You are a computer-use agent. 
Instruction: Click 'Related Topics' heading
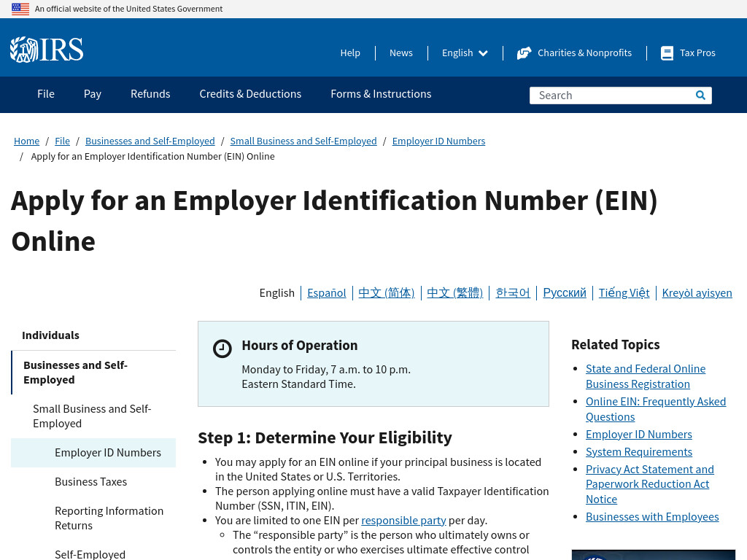[x=616, y=344]
